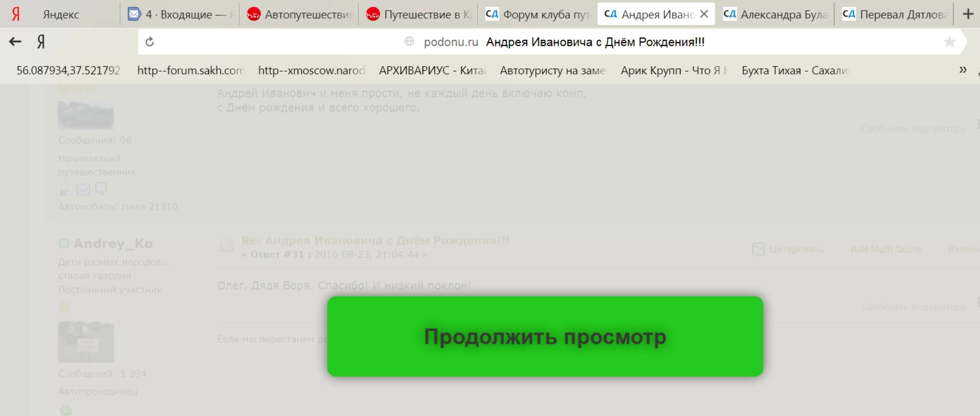This screenshot has width=980, height=416.
Task: Close the Андрея Ивановича tab
Action: (704, 14)
